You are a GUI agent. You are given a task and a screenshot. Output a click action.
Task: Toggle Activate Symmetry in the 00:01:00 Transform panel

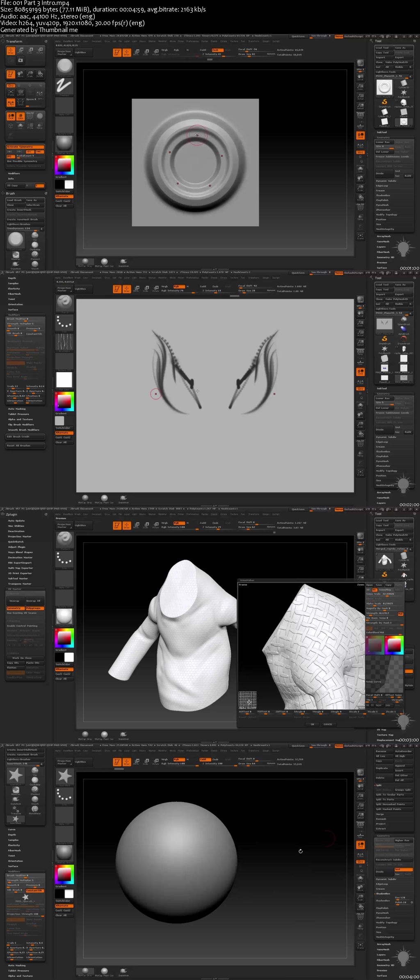25,147
